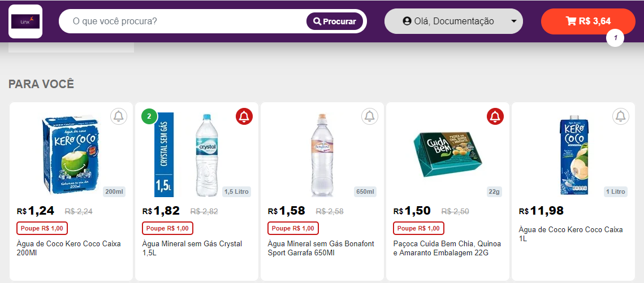This screenshot has height=283, width=644.
Task: Toggle alert bell for Bonafont Sport water
Action: pos(370,116)
